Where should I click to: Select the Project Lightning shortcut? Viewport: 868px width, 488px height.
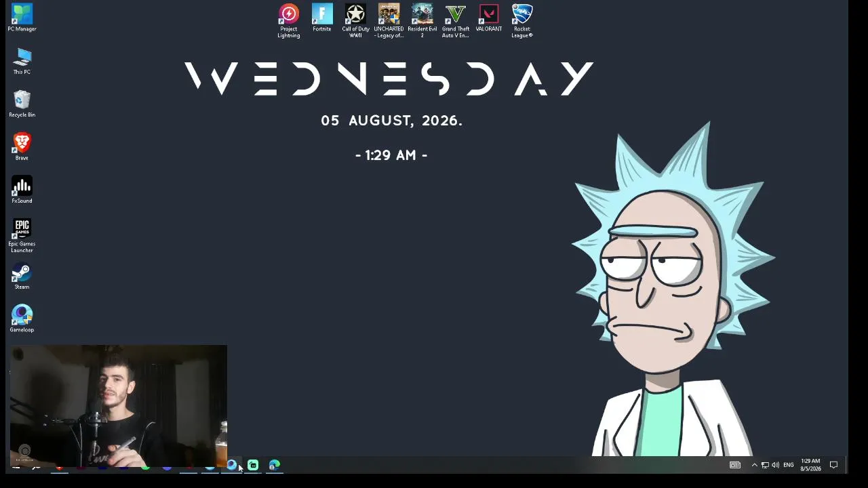[288, 21]
